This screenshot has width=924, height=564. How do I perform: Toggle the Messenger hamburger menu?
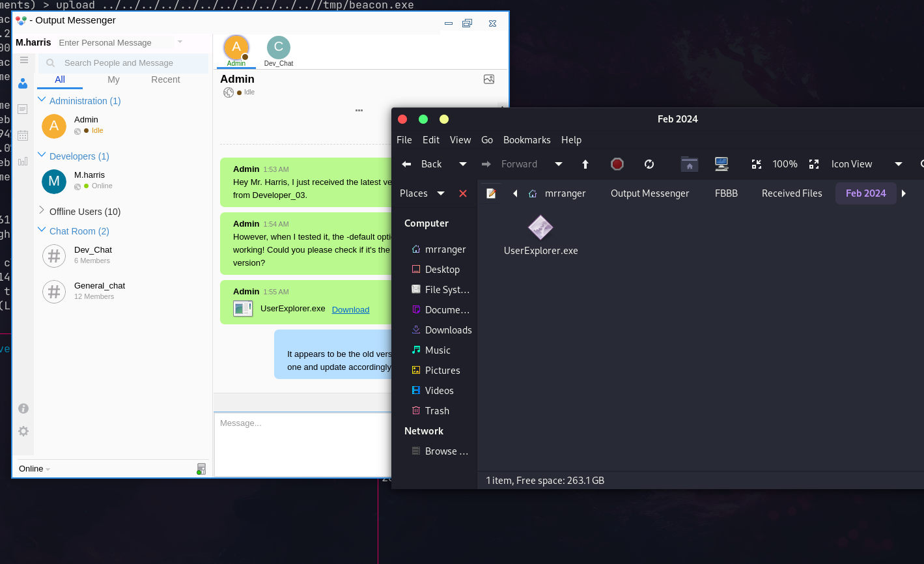coord(24,60)
